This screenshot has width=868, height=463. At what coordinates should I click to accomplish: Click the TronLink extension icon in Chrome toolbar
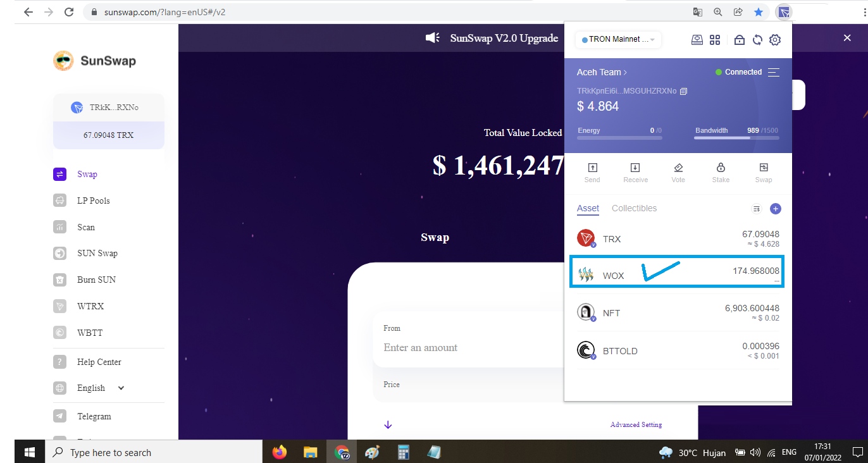point(784,12)
